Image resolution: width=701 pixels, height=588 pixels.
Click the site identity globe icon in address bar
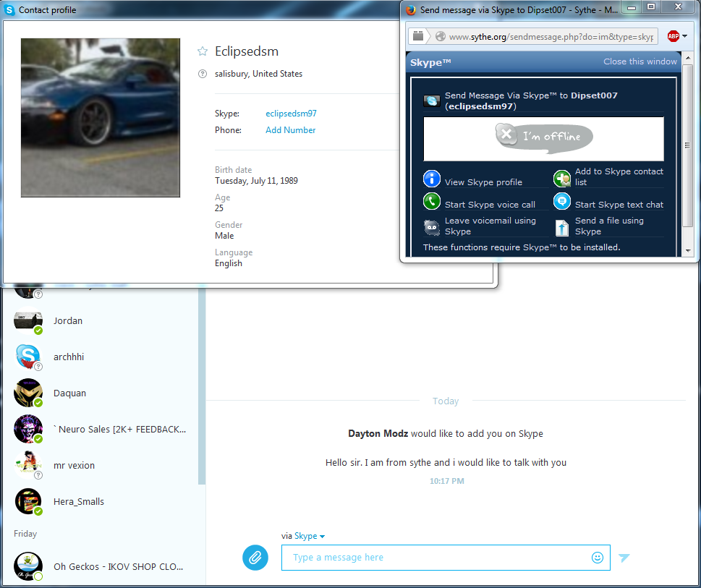pyautogui.click(x=441, y=36)
